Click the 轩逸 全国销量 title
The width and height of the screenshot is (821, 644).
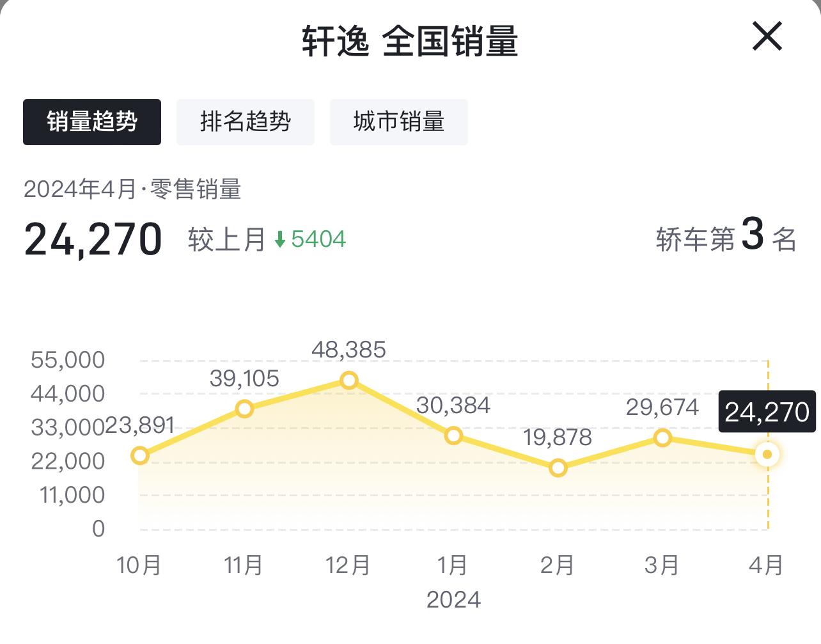tap(410, 41)
